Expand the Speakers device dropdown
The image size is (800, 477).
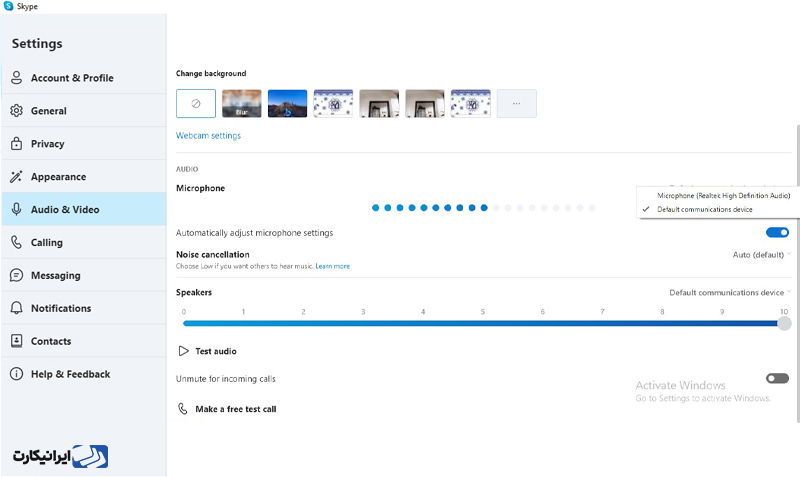pyautogui.click(x=730, y=293)
